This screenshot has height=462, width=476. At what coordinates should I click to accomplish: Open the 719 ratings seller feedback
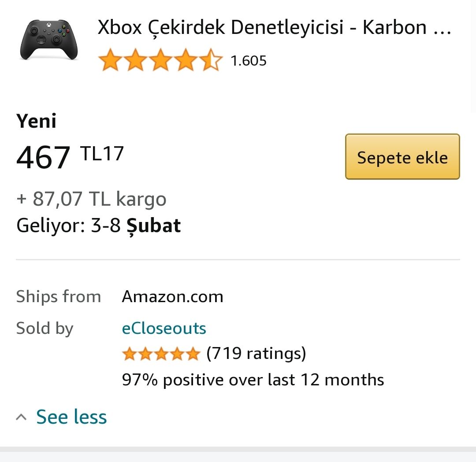[x=256, y=353]
